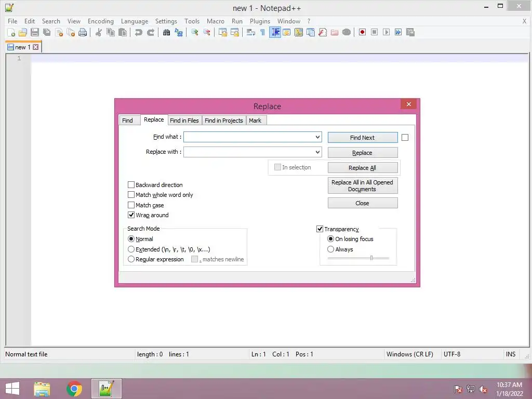This screenshot has width=532, height=399.
Task: Uncheck the Wrap around checkbox
Action: pyautogui.click(x=131, y=215)
